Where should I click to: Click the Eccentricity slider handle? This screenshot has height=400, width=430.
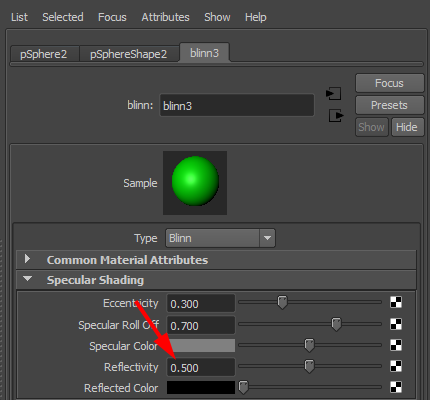click(x=282, y=302)
